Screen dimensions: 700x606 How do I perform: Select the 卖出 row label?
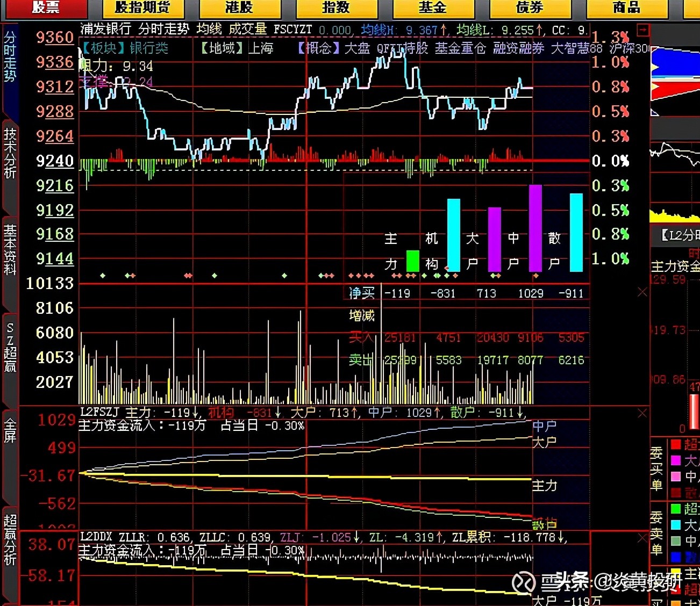tap(362, 360)
